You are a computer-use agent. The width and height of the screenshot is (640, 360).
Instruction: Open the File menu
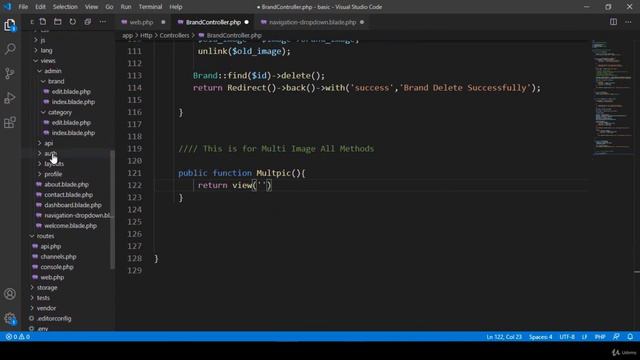click(x=23, y=7)
